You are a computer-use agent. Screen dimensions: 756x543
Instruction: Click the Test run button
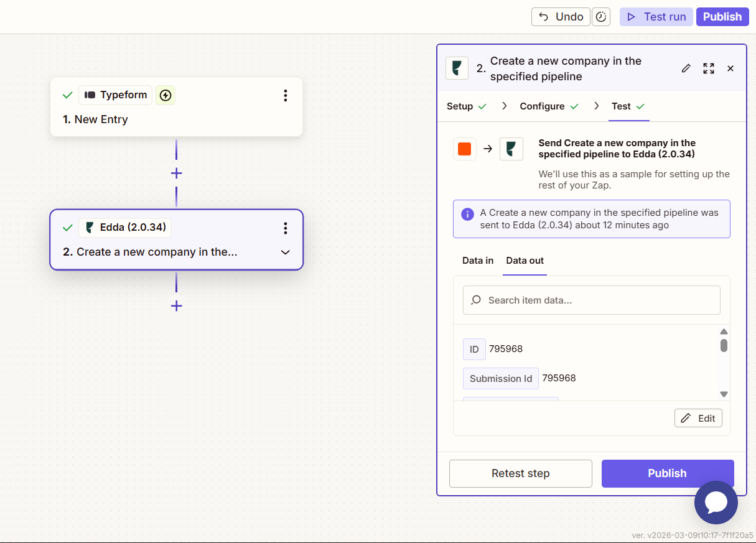click(656, 17)
